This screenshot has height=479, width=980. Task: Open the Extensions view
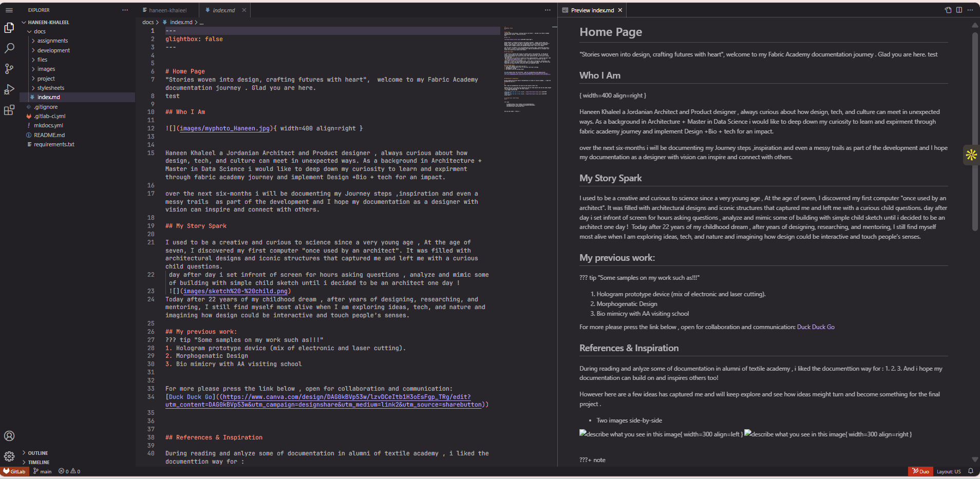click(9, 110)
